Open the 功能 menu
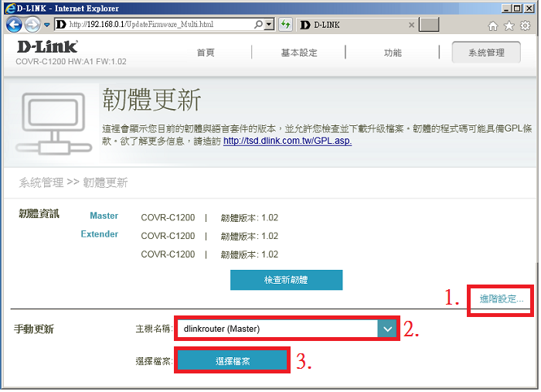 point(393,53)
